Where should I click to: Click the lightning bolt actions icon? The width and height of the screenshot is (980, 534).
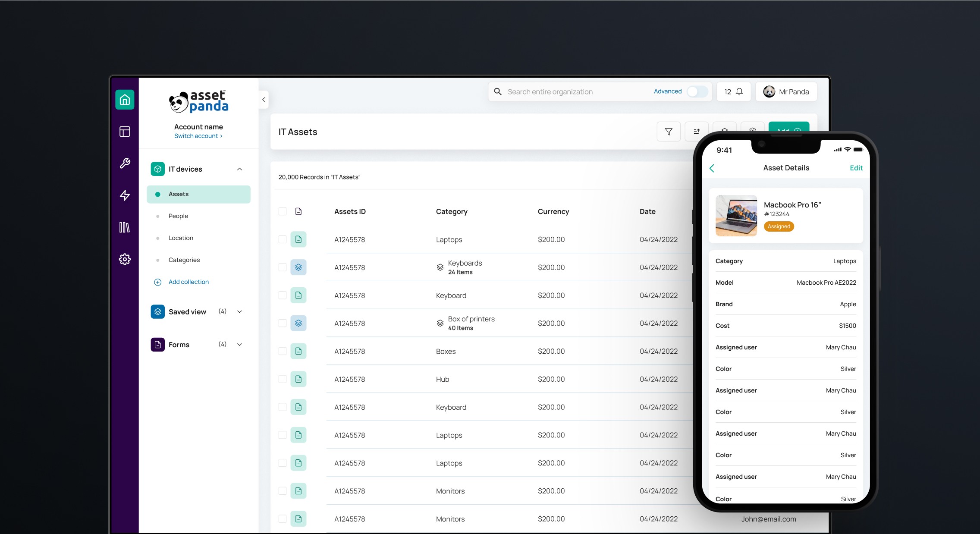pyautogui.click(x=125, y=195)
